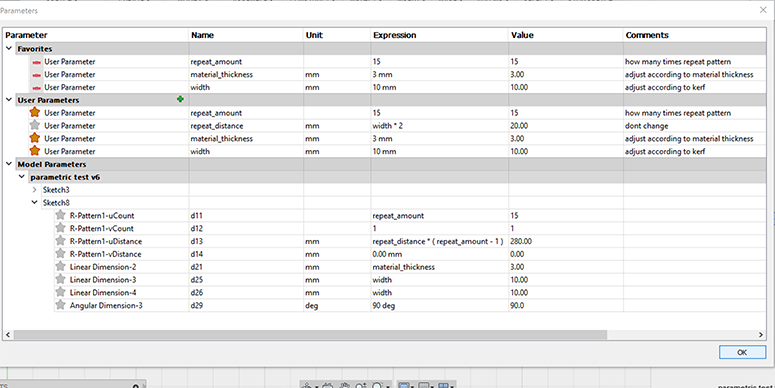Select the 'd26' name cell
The width and height of the screenshot is (775, 388).
tap(246, 293)
